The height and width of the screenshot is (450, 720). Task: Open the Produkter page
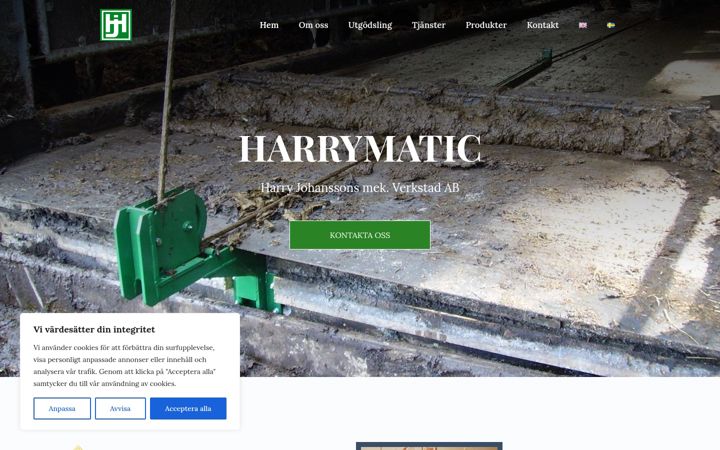[x=486, y=25]
